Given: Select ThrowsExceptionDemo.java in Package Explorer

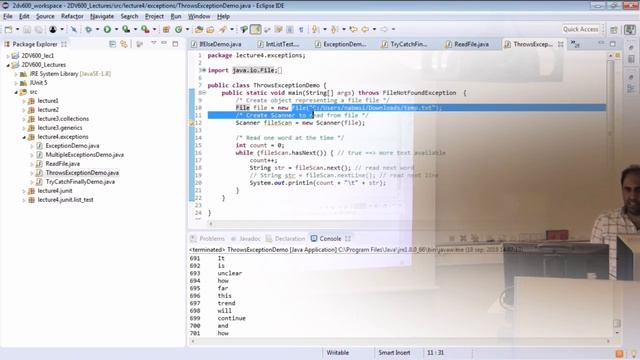Looking at the screenshot, I should (82, 173).
